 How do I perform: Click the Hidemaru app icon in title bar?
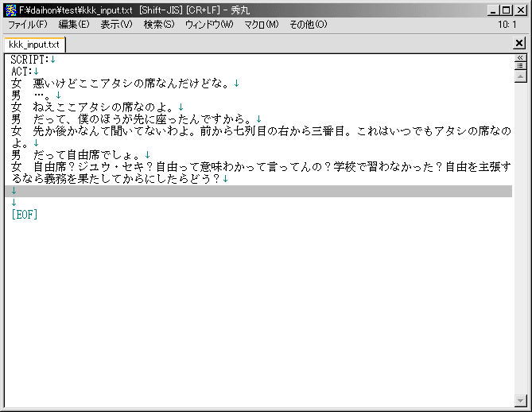11,10
